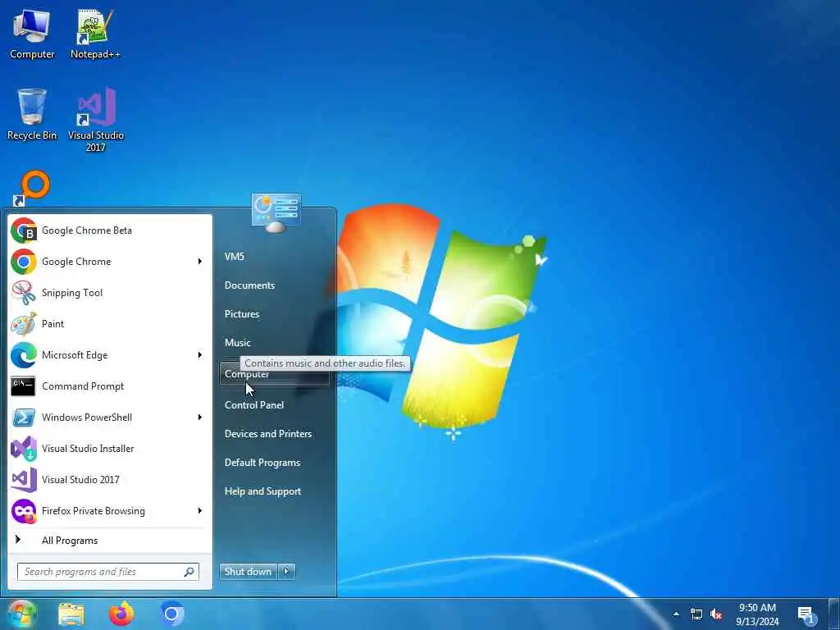Select Visual Studio 2017 desktop shortcut
The width and height of the screenshot is (840, 630).
[96, 120]
